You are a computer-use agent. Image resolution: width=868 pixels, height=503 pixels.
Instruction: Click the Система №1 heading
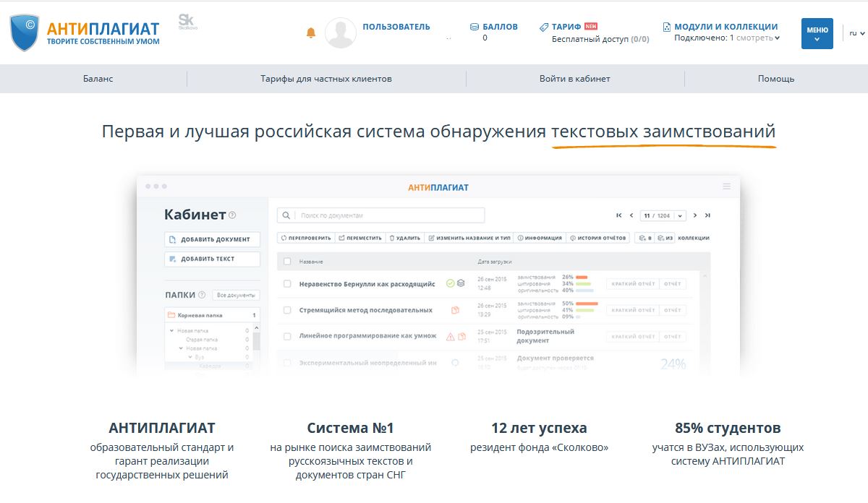[x=351, y=428]
